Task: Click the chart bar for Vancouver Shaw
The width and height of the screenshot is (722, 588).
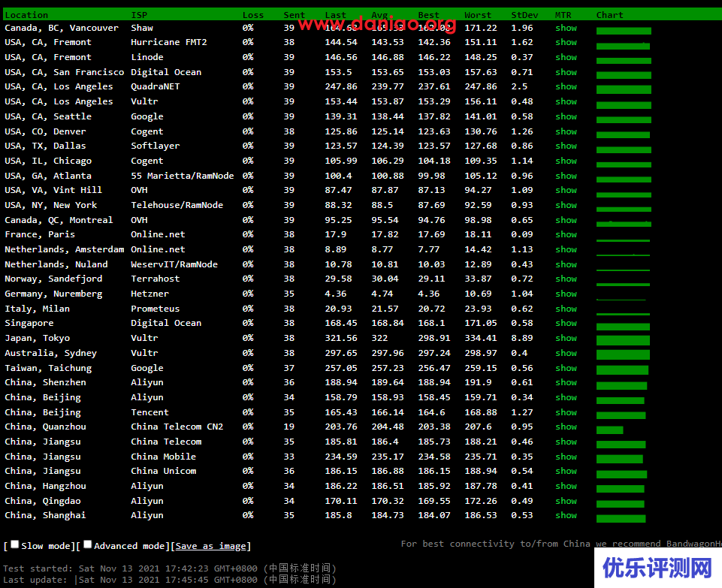Action: pyautogui.click(x=624, y=32)
